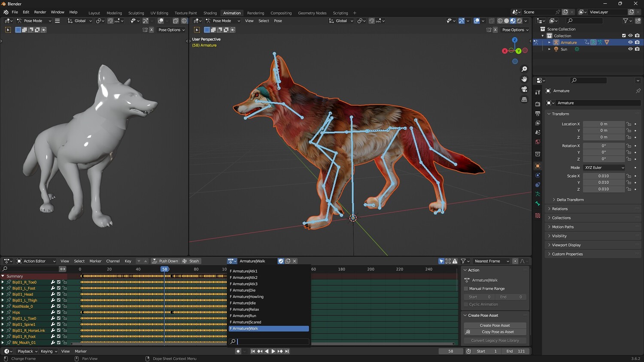
Task: Click the action list search field
Action: pyautogui.click(x=269, y=341)
